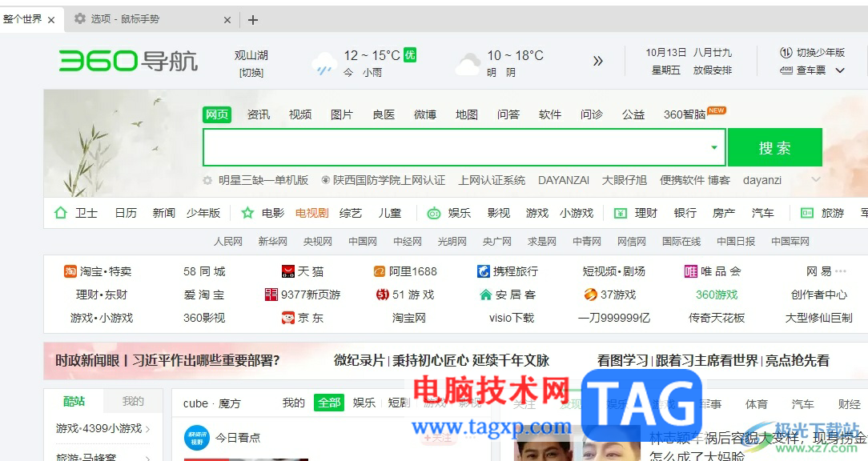Image resolution: width=868 pixels, height=461 pixels.
Task: Open the search engine dropdown arrow
Action: click(714, 147)
